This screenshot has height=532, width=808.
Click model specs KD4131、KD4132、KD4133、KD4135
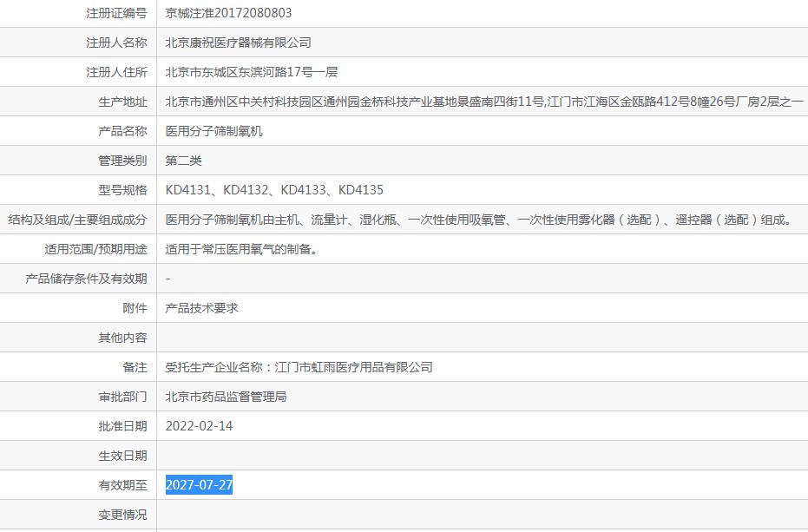[274, 190]
